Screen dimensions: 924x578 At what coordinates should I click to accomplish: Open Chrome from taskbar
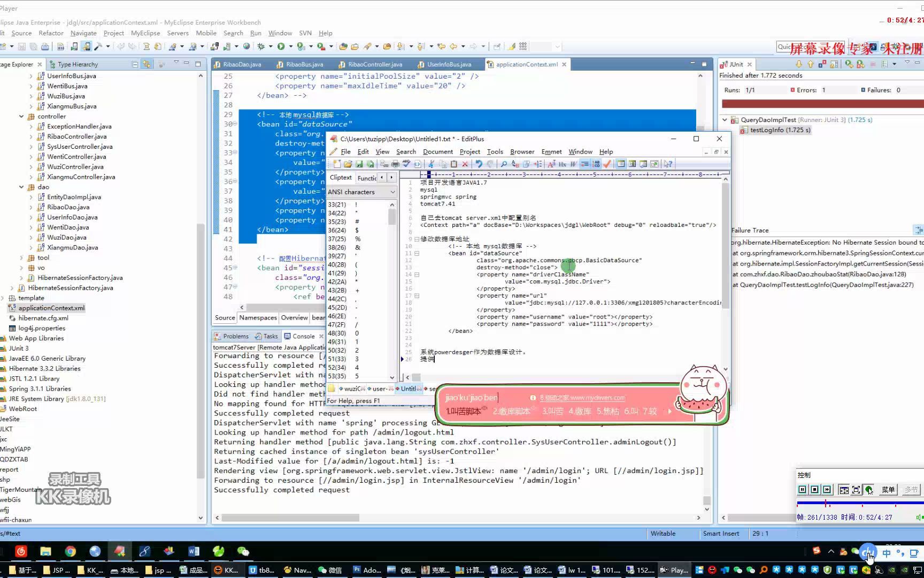(x=70, y=551)
